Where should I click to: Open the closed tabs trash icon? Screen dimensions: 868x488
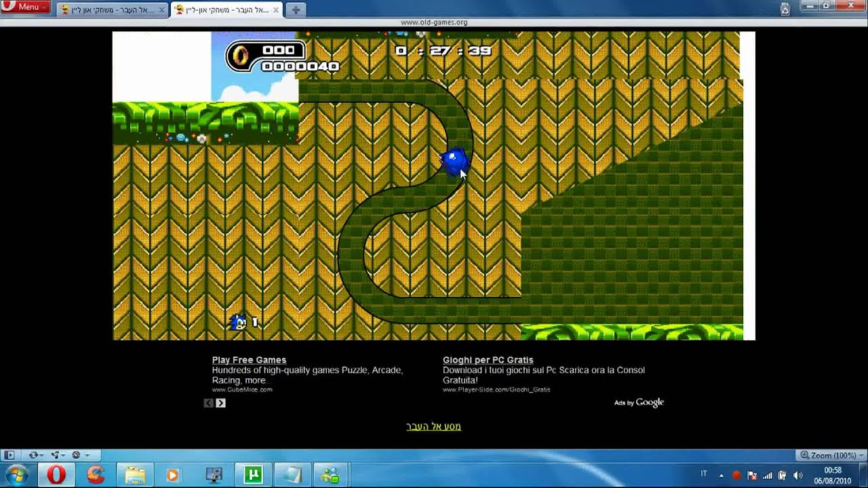[785, 9]
